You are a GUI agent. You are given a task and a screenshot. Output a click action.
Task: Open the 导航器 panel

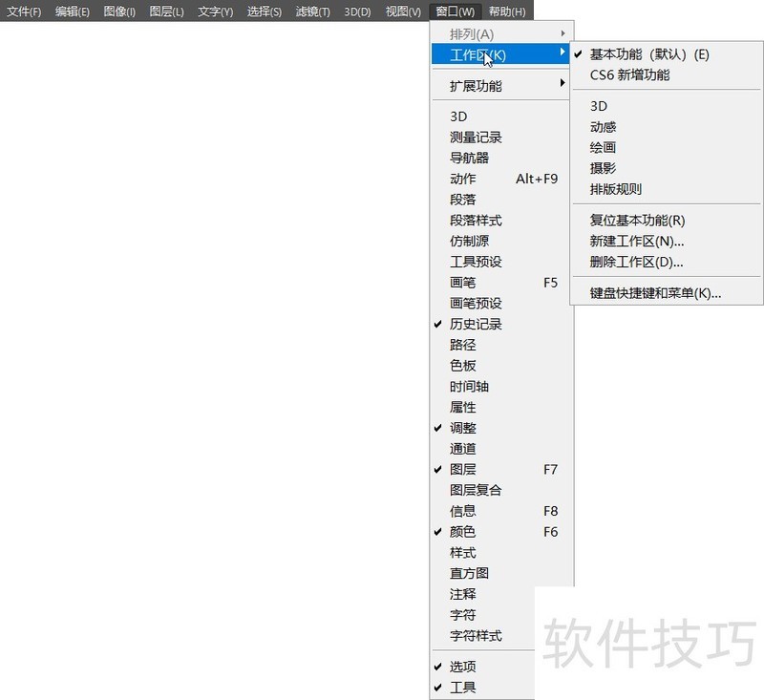point(469,158)
